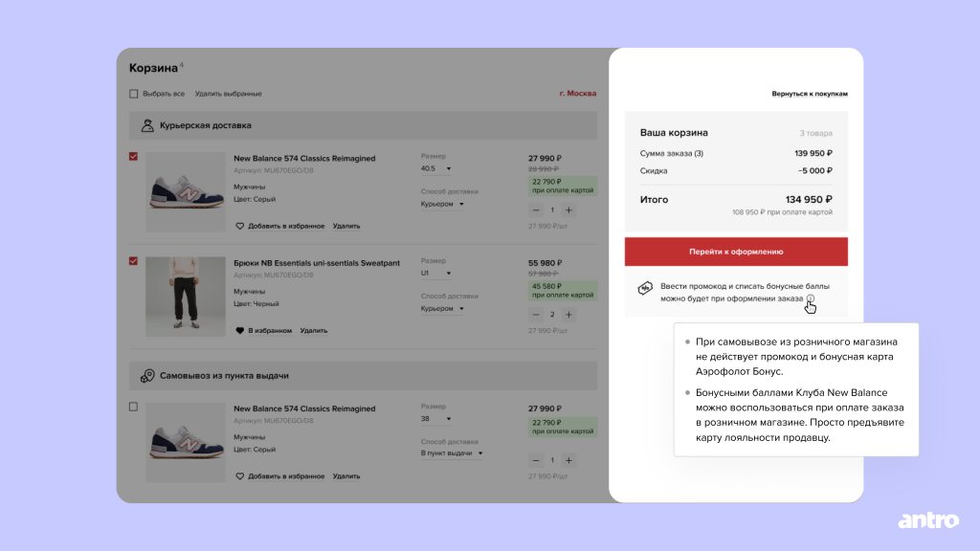Click heart icon on pickup New Balance 574

click(x=240, y=475)
